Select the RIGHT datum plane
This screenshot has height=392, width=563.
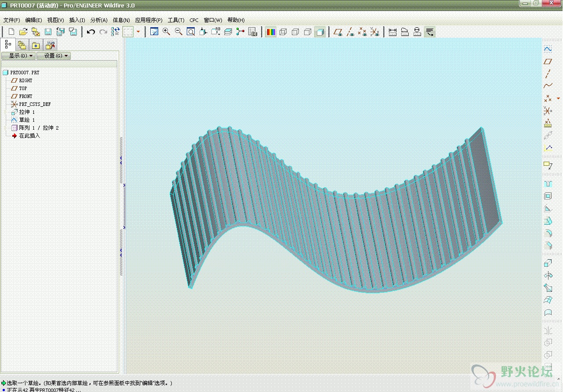click(x=25, y=80)
